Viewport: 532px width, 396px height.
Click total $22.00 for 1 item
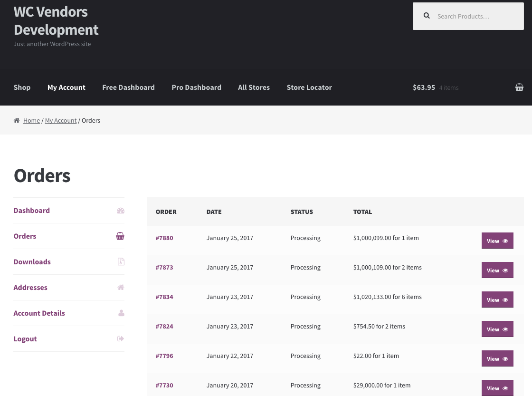tap(376, 356)
